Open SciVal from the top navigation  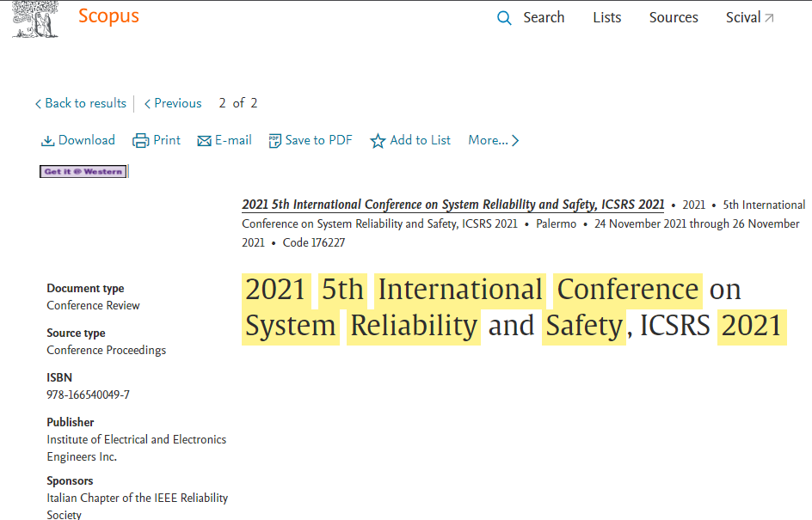[743, 17]
